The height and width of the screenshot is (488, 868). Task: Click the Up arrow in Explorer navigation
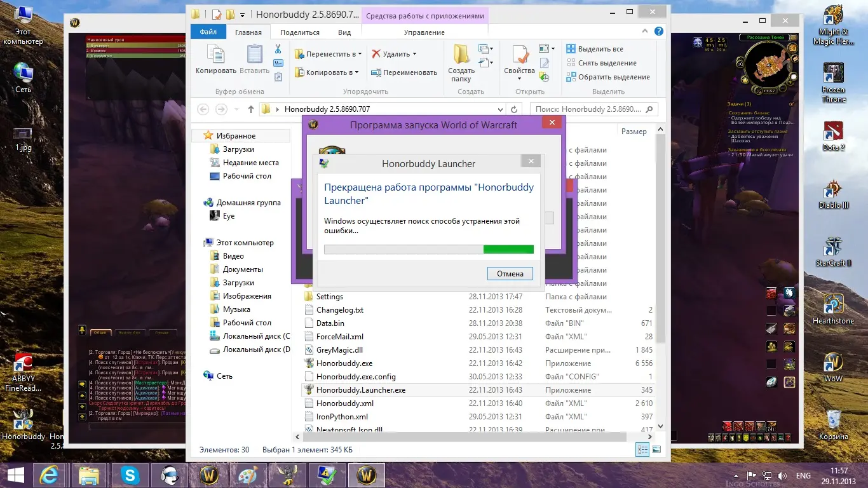[251, 109]
